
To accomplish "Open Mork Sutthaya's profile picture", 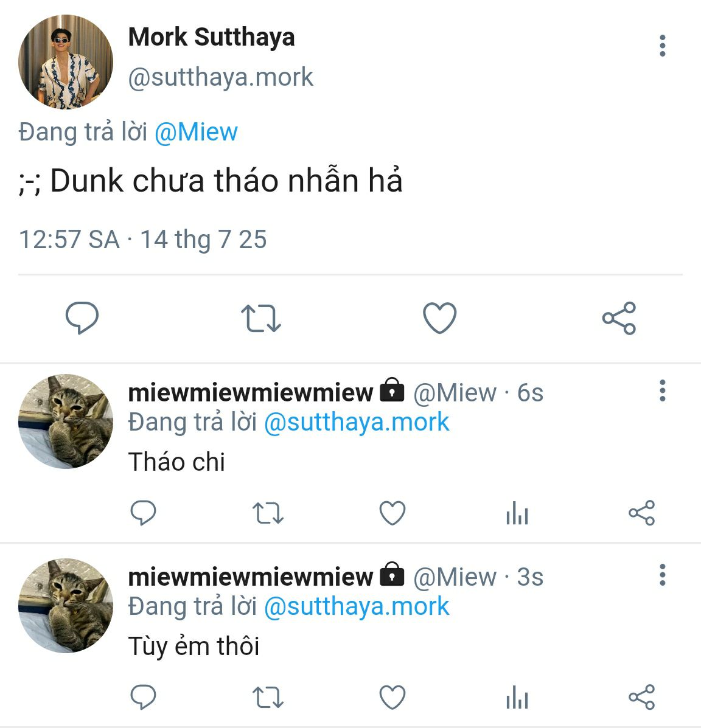I will coord(66,63).
